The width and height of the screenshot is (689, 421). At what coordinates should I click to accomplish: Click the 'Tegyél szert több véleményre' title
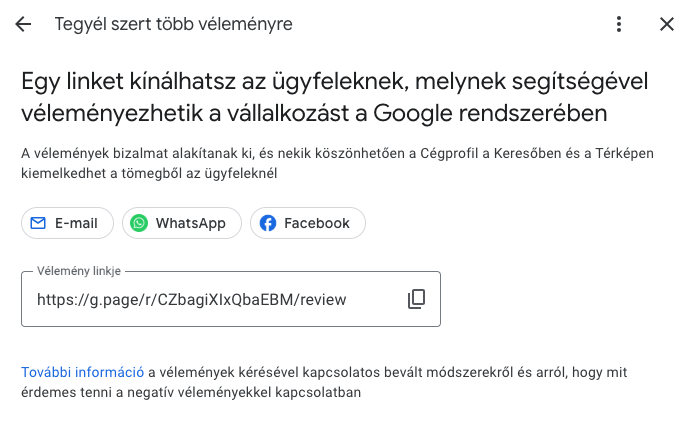tap(174, 24)
